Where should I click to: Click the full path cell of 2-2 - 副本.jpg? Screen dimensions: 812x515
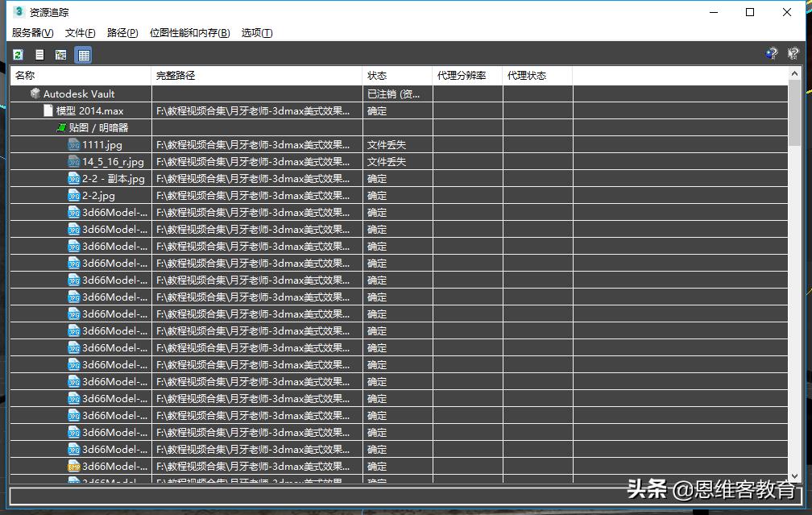(257, 179)
